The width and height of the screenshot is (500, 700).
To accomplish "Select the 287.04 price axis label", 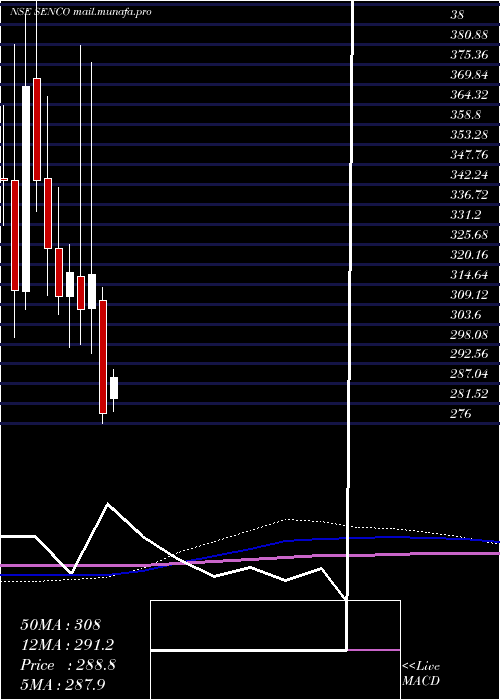I will 470,375.
